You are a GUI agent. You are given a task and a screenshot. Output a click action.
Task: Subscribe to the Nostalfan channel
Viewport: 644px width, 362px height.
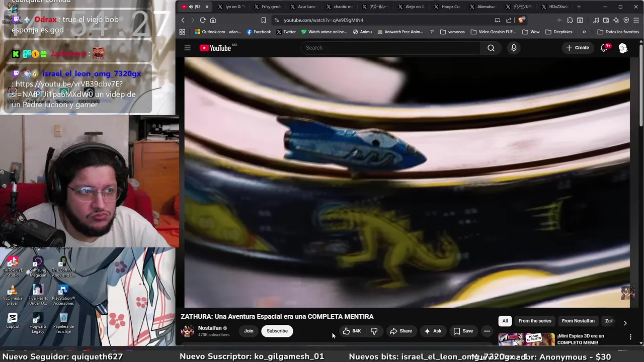click(x=277, y=331)
